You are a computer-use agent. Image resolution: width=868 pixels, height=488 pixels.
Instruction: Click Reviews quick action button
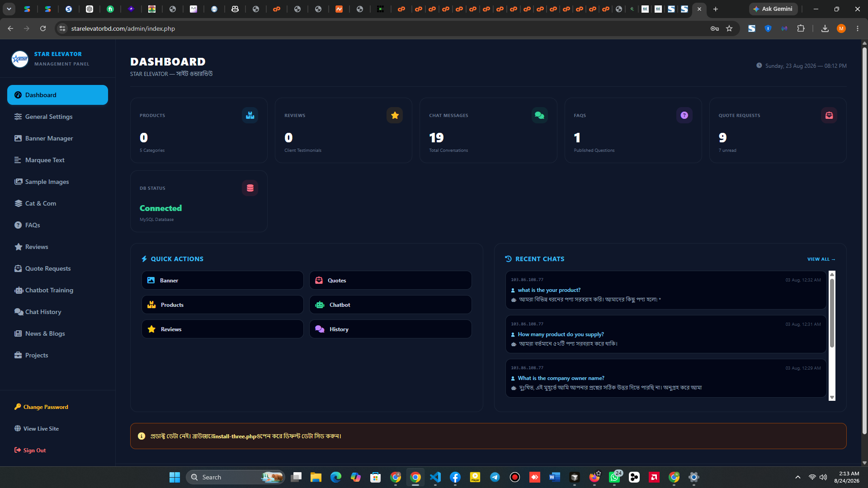click(x=222, y=329)
